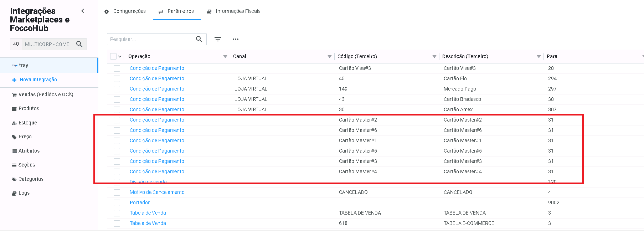Click the Atributos list icon
644x231 pixels.
point(14,151)
